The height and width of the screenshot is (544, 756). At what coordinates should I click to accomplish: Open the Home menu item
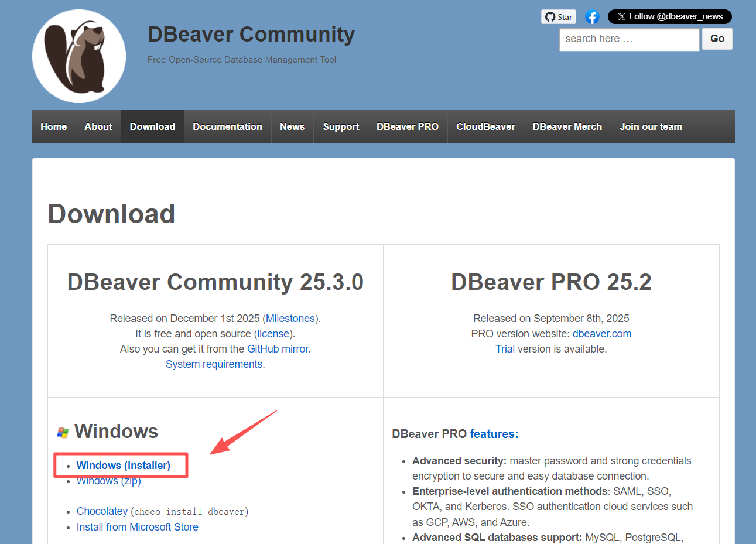click(54, 126)
